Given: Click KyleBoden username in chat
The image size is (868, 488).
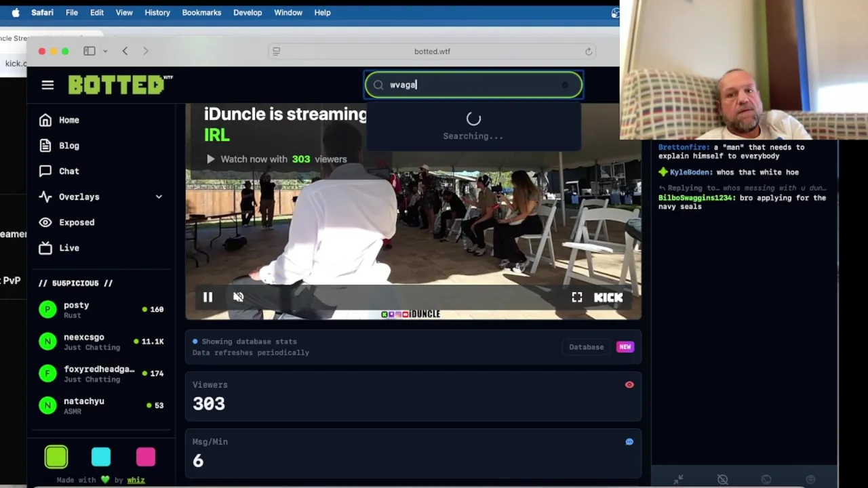Looking at the screenshot, I should 692,172.
